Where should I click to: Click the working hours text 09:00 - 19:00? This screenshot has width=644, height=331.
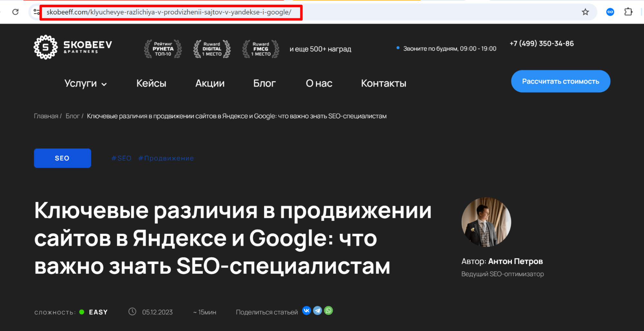click(478, 49)
